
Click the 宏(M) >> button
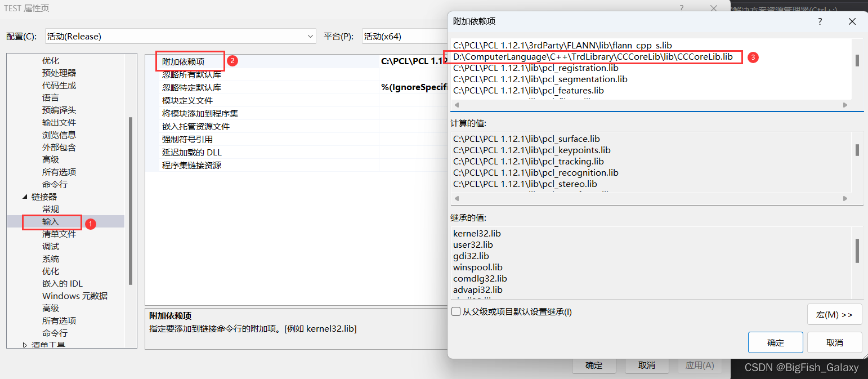pos(834,314)
